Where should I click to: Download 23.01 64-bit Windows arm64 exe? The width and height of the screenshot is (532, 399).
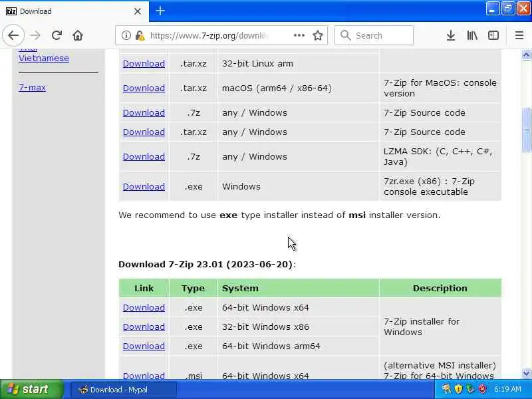point(144,346)
